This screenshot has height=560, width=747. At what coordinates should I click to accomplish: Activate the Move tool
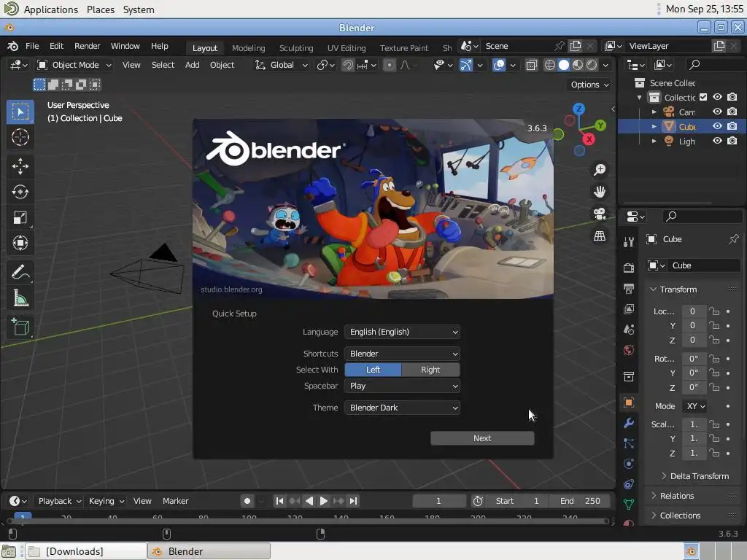tap(20, 166)
